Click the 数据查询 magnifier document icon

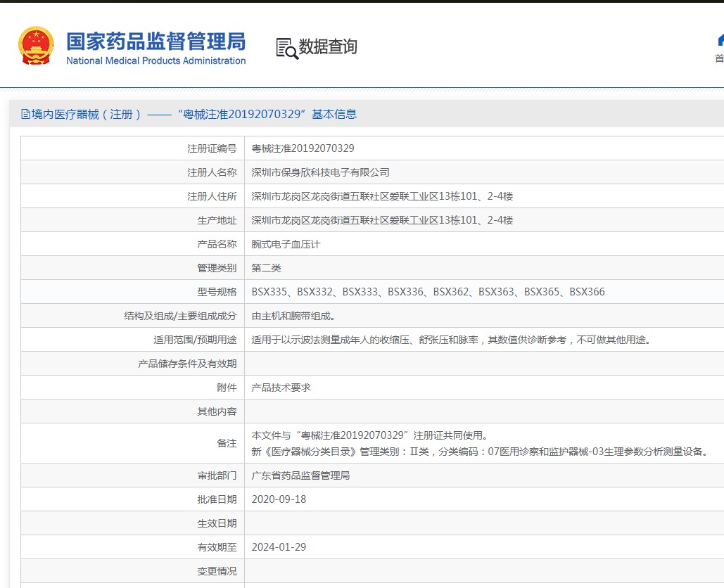(287, 49)
